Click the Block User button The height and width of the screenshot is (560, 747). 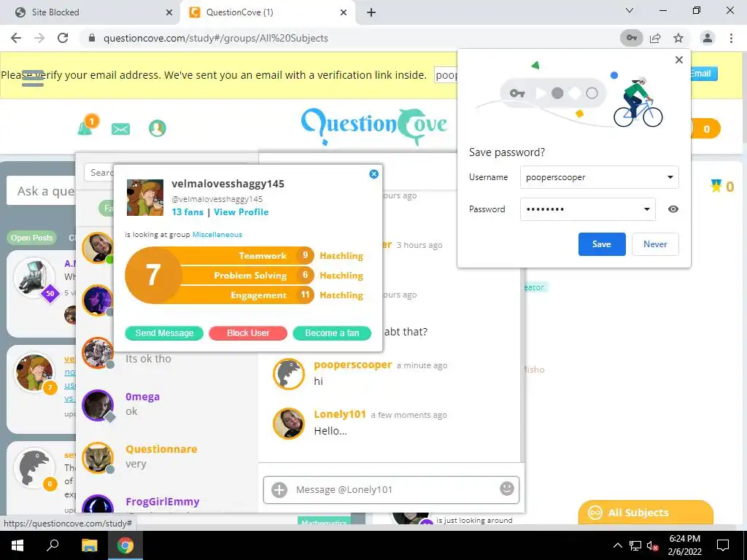point(248,332)
